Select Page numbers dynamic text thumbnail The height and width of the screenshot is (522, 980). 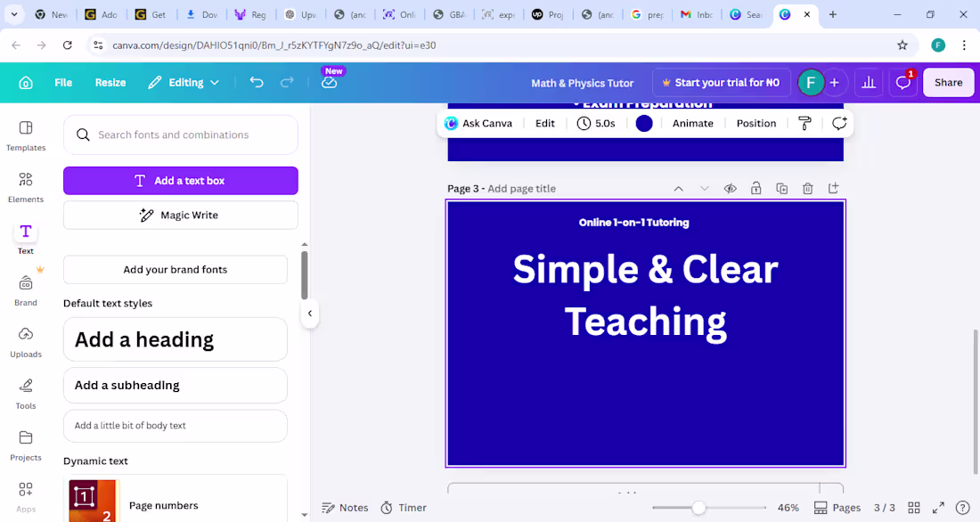pyautogui.click(x=93, y=501)
